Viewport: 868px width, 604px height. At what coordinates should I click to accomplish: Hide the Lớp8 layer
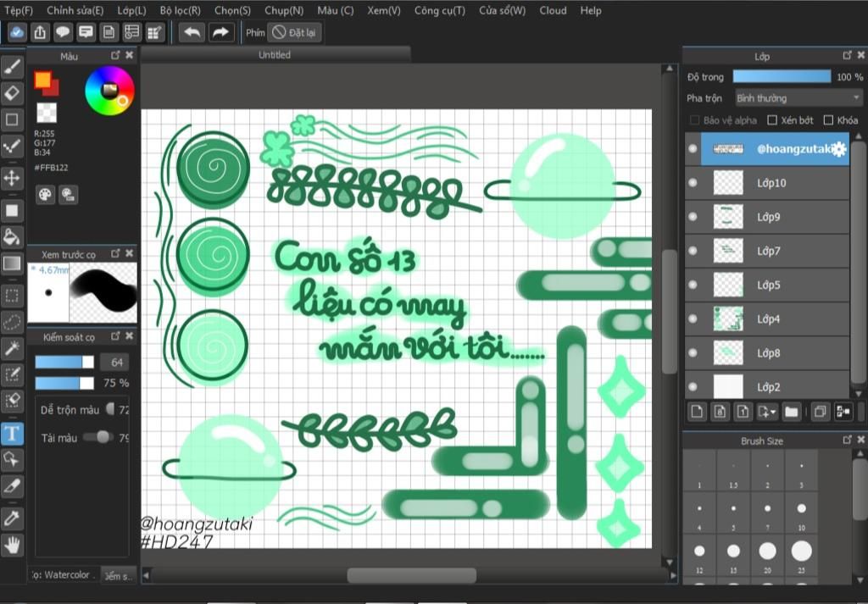coord(693,353)
